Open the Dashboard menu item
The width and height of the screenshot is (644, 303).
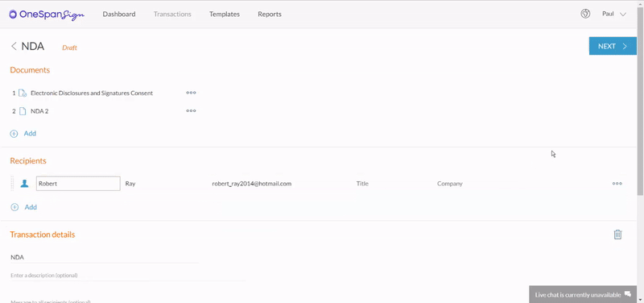pyautogui.click(x=119, y=14)
